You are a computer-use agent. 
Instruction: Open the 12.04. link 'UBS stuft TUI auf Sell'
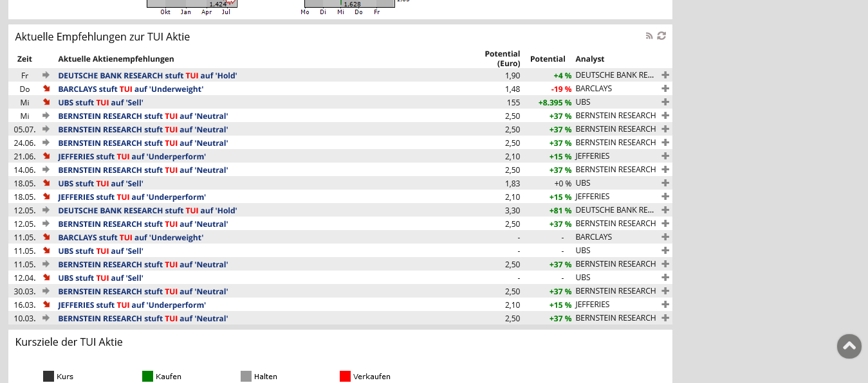100,278
